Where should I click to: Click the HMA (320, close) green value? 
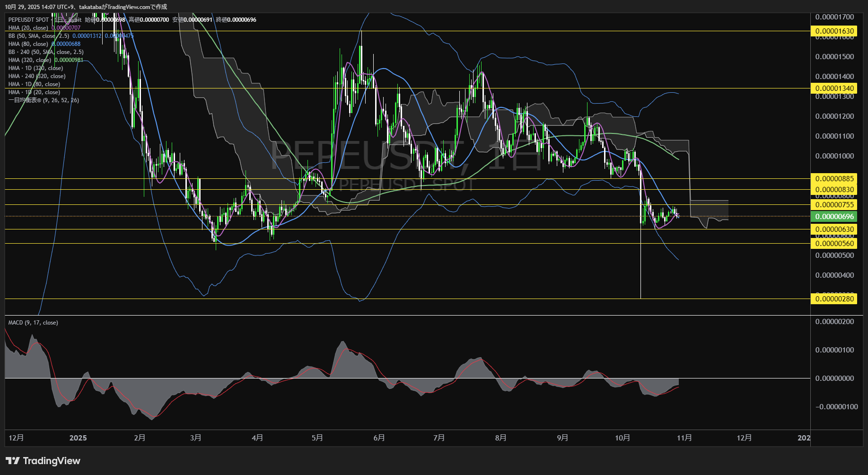(69, 60)
